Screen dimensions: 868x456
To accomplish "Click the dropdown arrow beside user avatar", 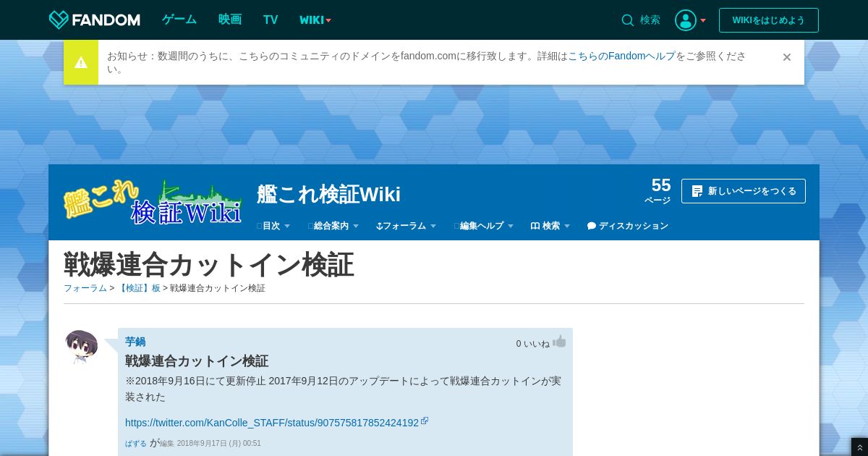I will tap(703, 20).
